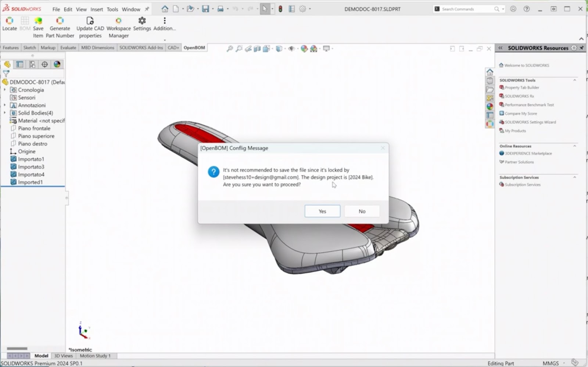
Task: Switch to the MBD Dimensions tab
Action: [x=97, y=47]
